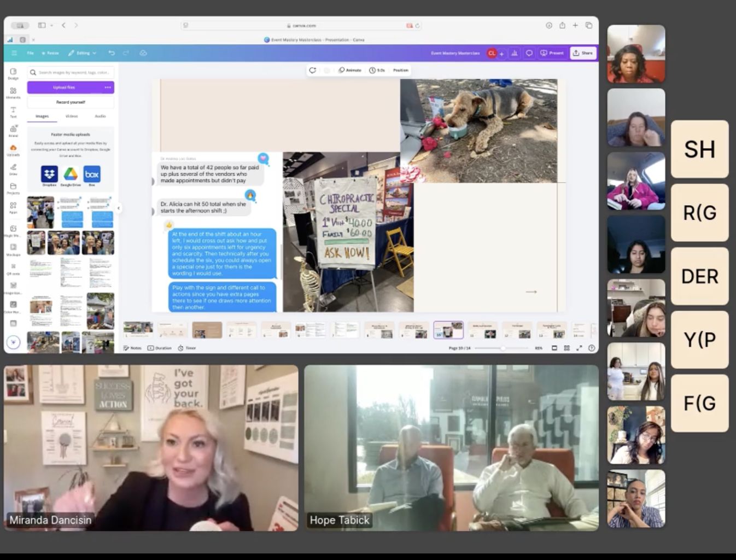Enter fullscreen with the expand icon
The image size is (736, 560).
point(579,348)
